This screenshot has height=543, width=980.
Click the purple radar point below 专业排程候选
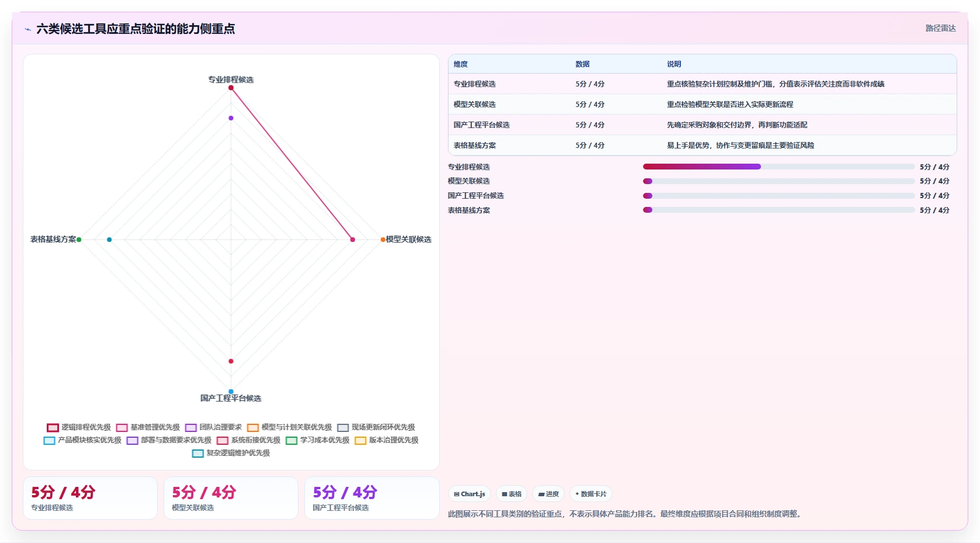point(231,118)
